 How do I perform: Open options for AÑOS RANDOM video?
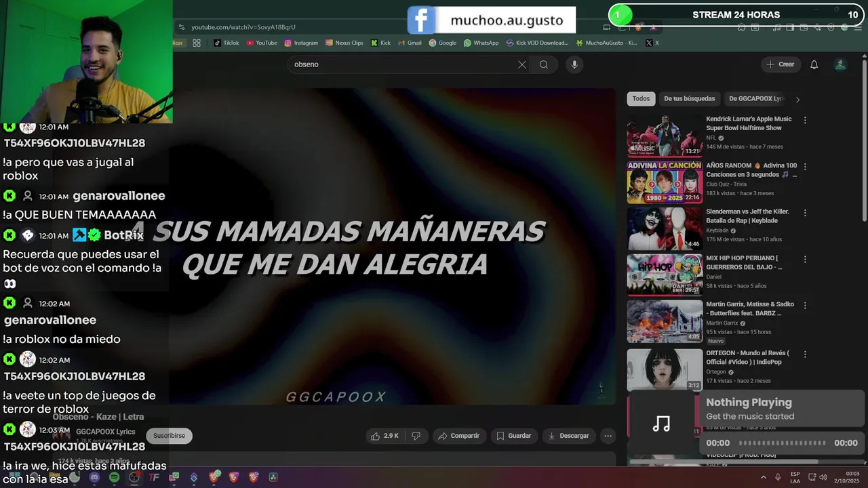coord(805,166)
